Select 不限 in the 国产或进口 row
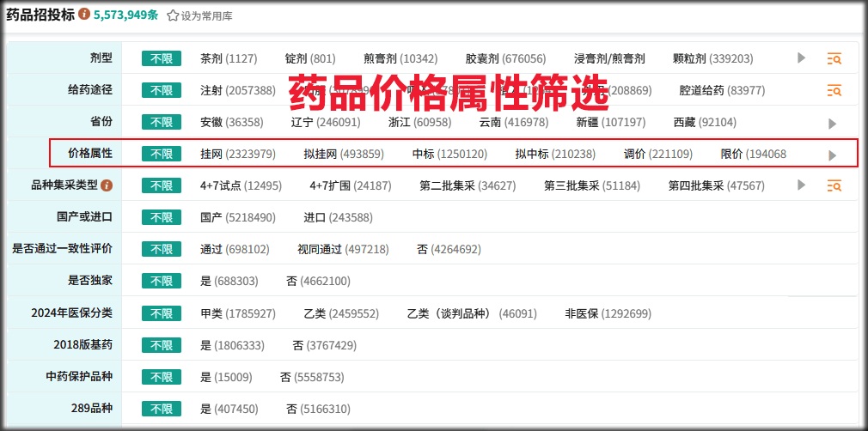Screen dimensions: 868x431 [162, 217]
